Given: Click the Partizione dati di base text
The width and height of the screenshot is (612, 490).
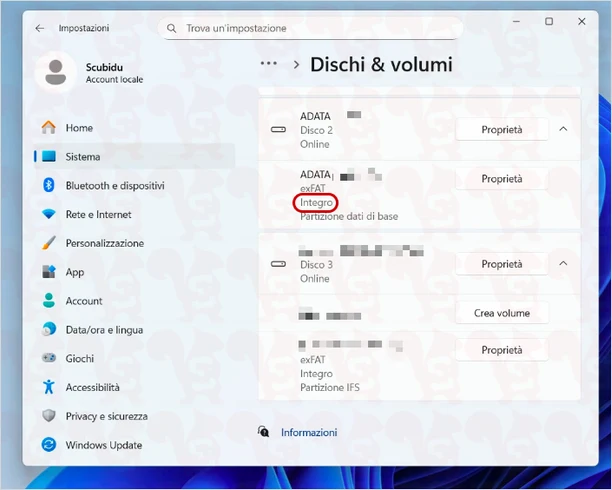Looking at the screenshot, I should (349, 216).
